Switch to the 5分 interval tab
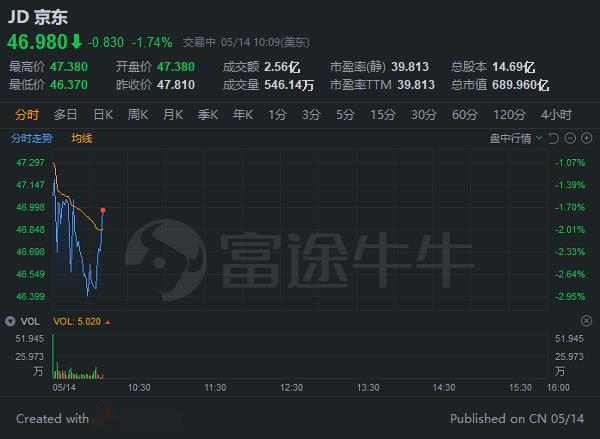Viewport: 600px width, 439px height. point(345,114)
